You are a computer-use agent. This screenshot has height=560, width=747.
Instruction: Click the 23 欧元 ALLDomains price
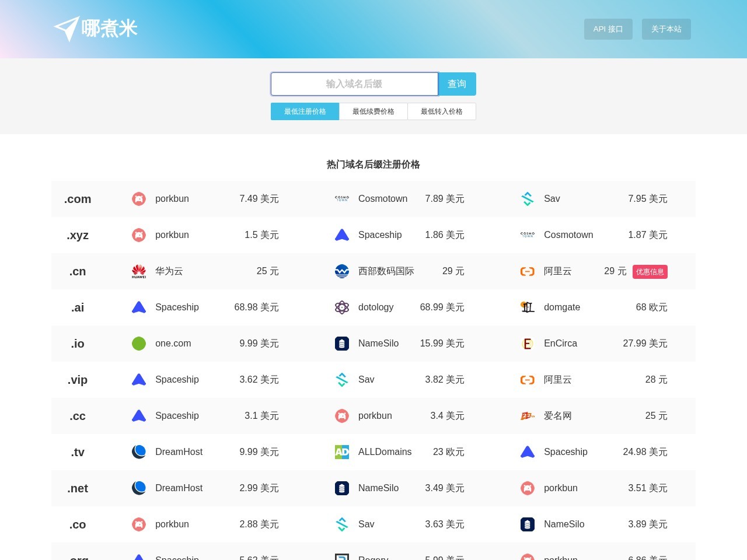click(449, 452)
